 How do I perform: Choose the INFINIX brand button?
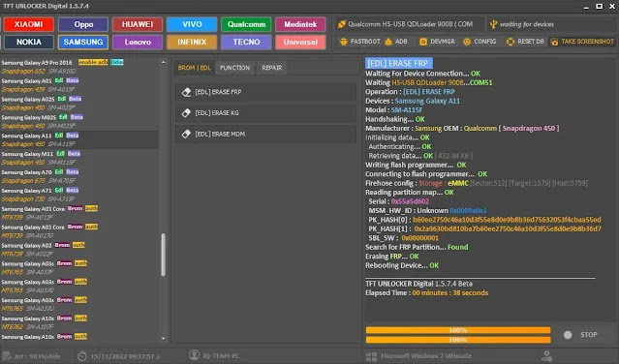pyautogui.click(x=192, y=43)
